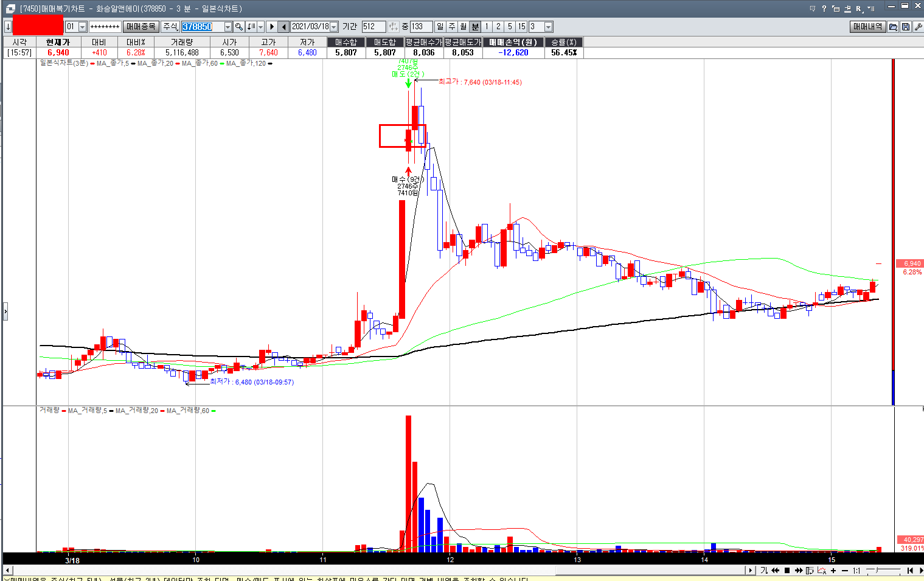Expand the left side panel arrow
The image size is (924, 581).
(x=5, y=311)
